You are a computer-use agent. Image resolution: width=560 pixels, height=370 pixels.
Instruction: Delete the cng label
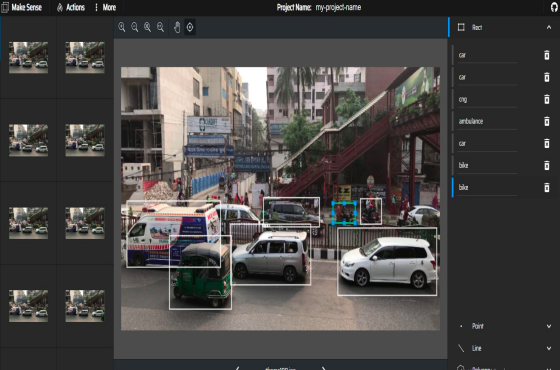[546, 99]
